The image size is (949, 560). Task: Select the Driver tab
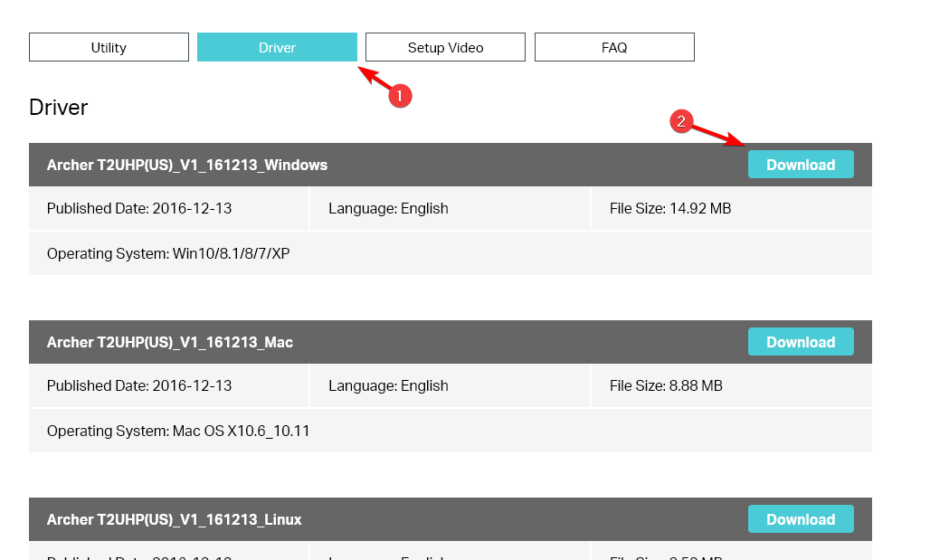(x=277, y=47)
